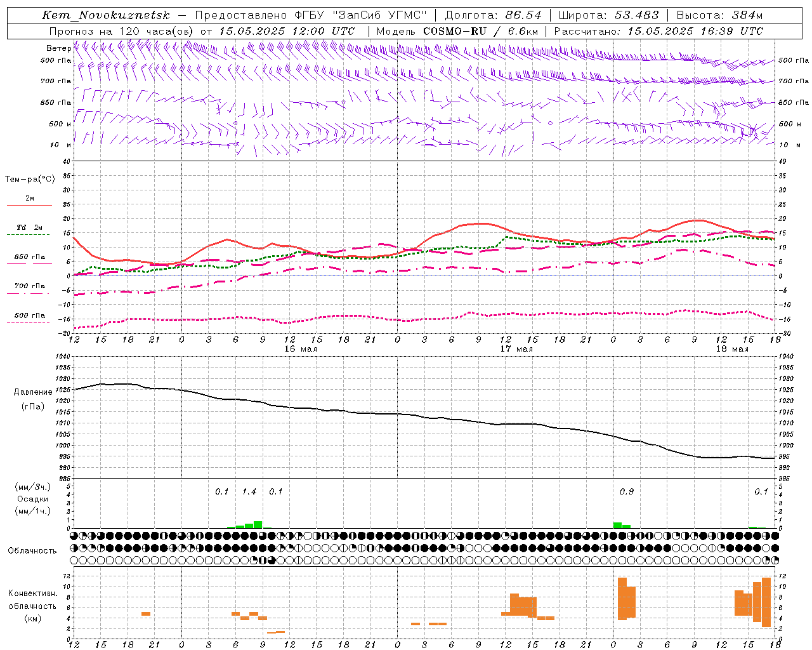The image size is (812, 650).
Task: Click the model name COSMO-RU / 6.6км
Action: (x=481, y=31)
